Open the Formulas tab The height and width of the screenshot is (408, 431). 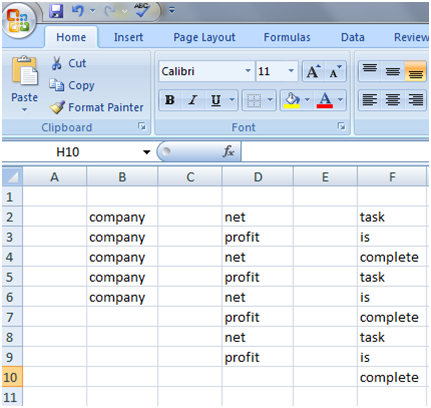[x=287, y=37]
